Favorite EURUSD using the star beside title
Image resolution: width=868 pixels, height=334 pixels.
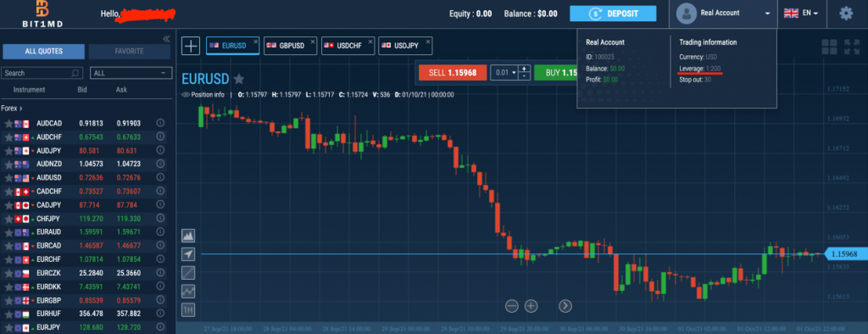(x=238, y=79)
